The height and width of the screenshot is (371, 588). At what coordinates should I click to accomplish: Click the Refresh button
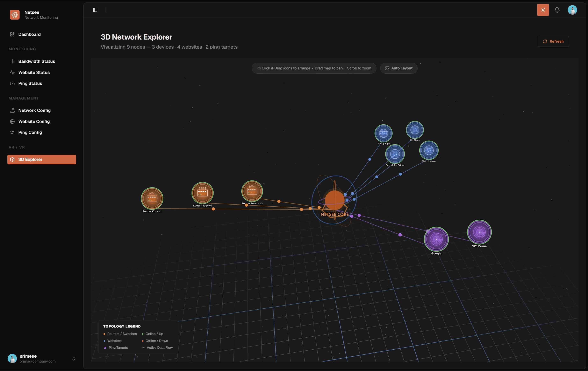click(553, 41)
